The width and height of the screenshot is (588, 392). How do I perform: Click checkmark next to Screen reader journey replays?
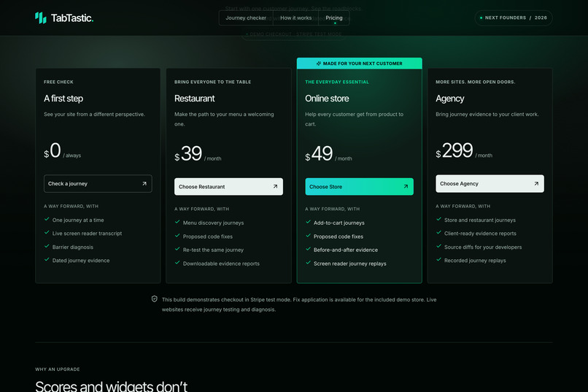(x=309, y=263)
